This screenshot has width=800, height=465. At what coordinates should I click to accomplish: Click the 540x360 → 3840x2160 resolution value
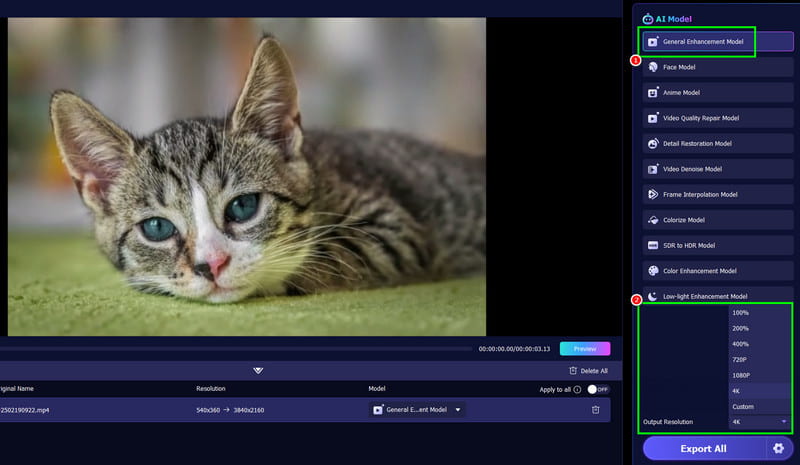coord(230,410)
